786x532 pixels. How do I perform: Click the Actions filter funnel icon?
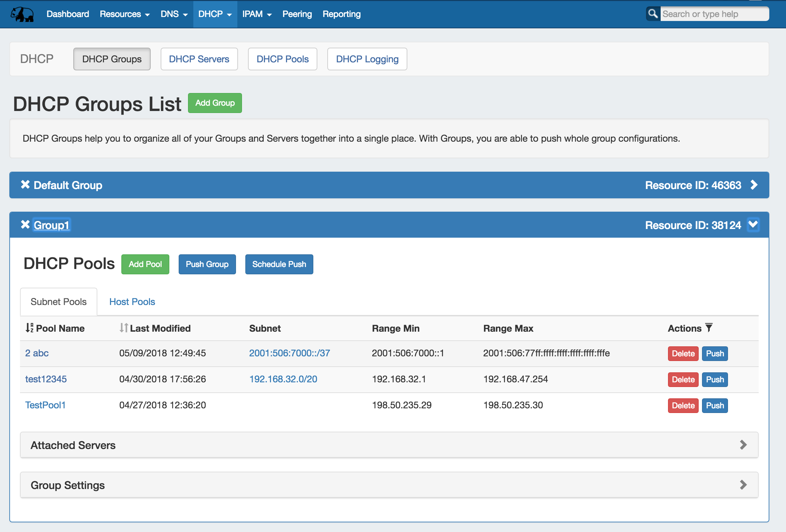[x=709, y=327]
